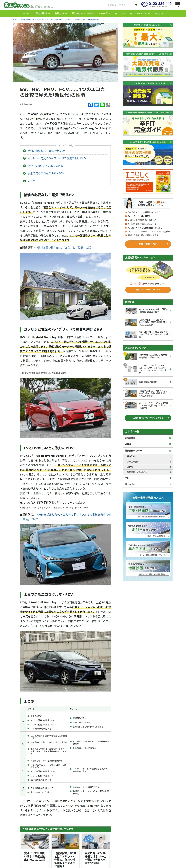Click arrow on 省エネラボ category row

tap(170, 484)
